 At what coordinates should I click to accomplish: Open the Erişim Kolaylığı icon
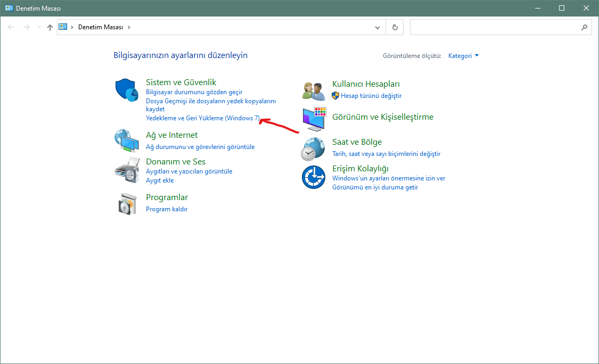point(313,177)
